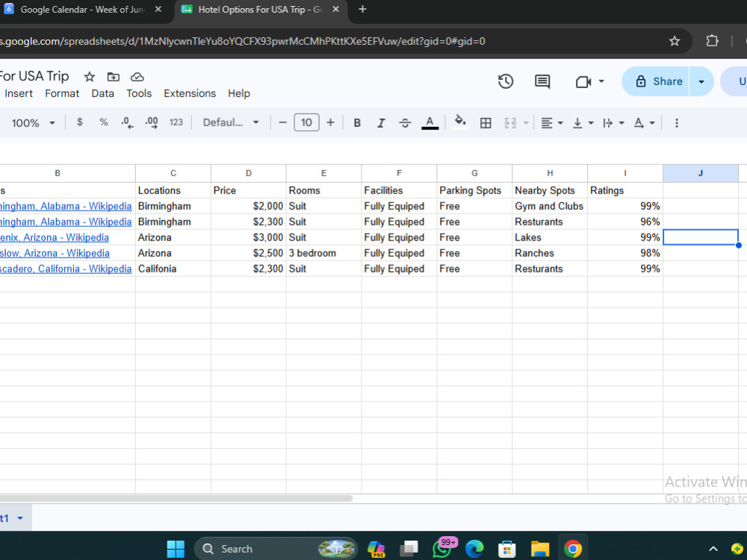Open the merge cells options arrow
747x560 pixels.
(x=526, y=123)
